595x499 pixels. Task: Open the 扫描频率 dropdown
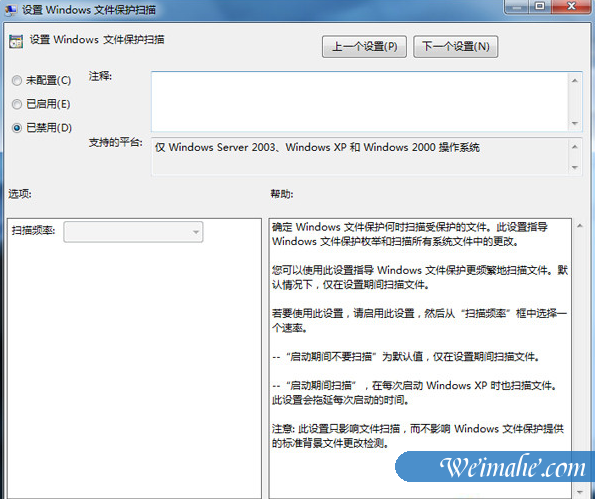pyautogui.click(x=133, y=231)
